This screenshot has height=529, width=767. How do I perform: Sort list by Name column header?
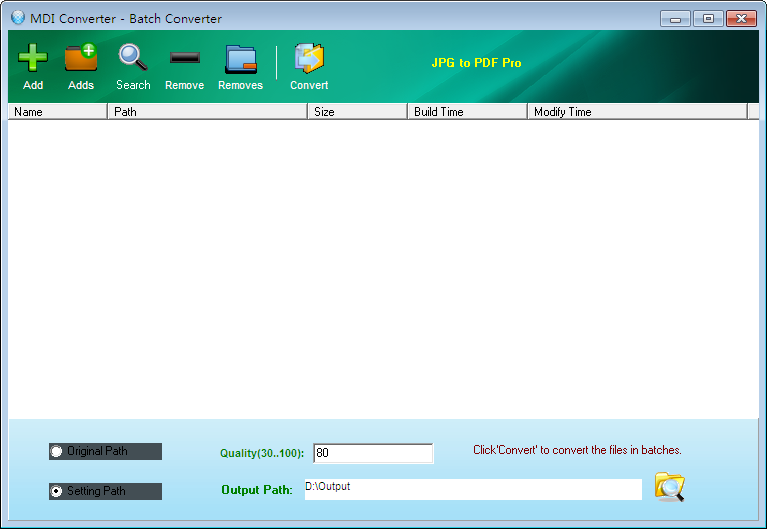click(x=58, y=112)
